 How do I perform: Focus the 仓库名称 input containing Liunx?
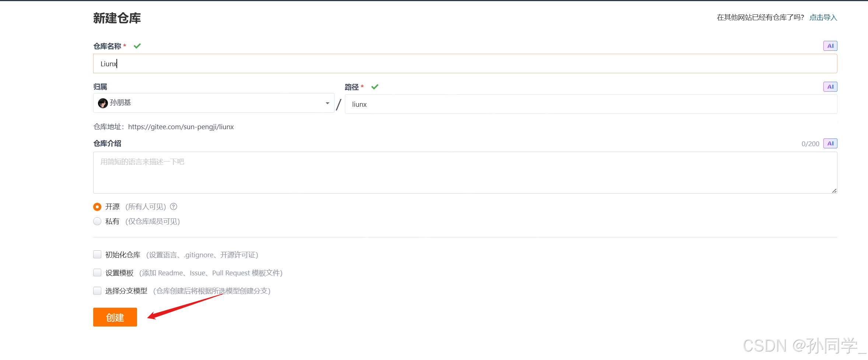465,64
